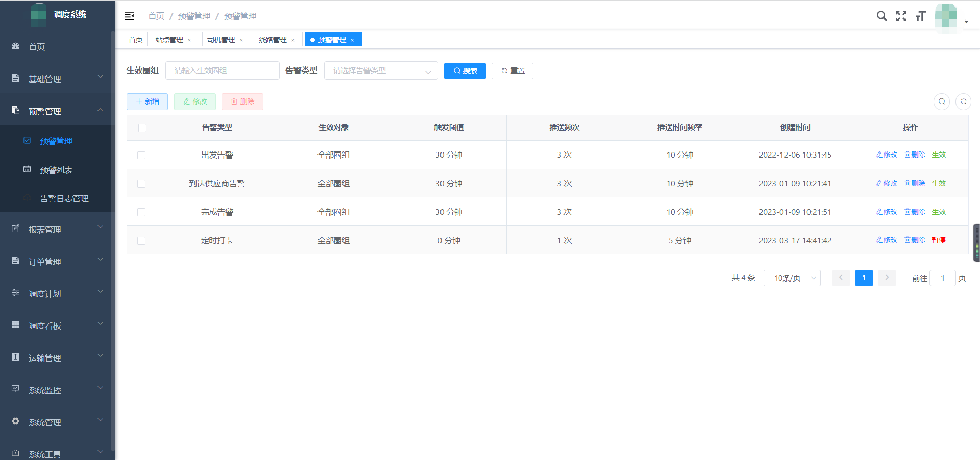Close the 司机管理 tab
Image resolution: width=980 pixels, height=460 pixels.
pyautogui.click(x=241, y=40)
